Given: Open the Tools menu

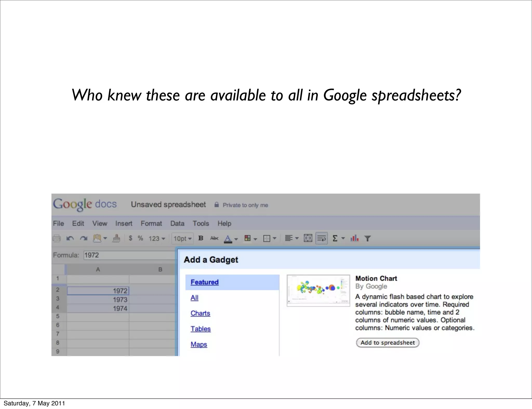Looking at the screenshot, I should tap(201, 223).
